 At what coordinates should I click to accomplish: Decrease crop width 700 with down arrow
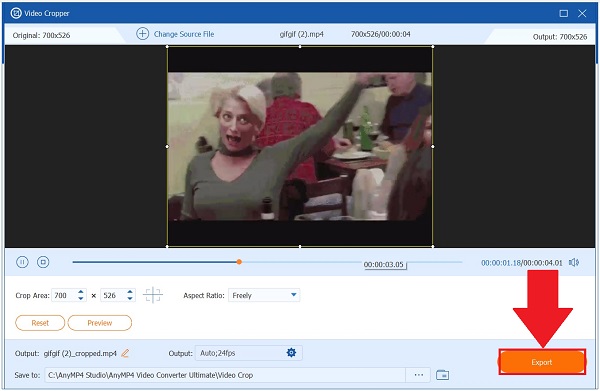click(81, 298)
